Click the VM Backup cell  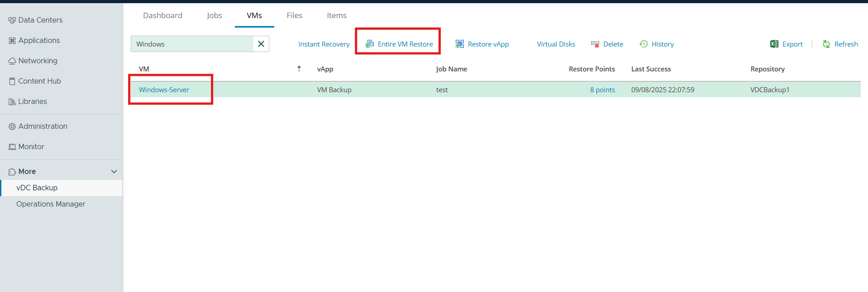(x=334, y=90)
